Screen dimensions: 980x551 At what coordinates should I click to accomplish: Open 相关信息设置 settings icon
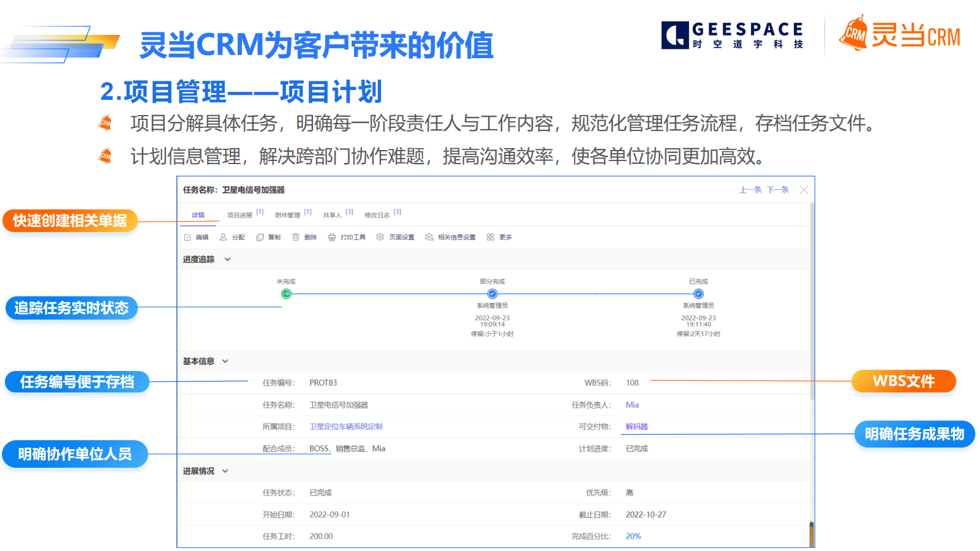[429, 238]
